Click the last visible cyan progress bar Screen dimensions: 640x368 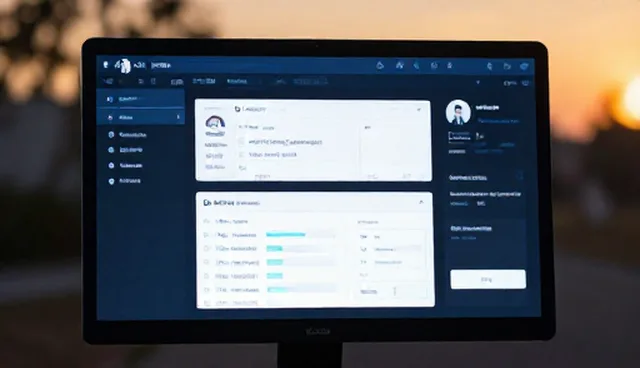tap(278, 290)
